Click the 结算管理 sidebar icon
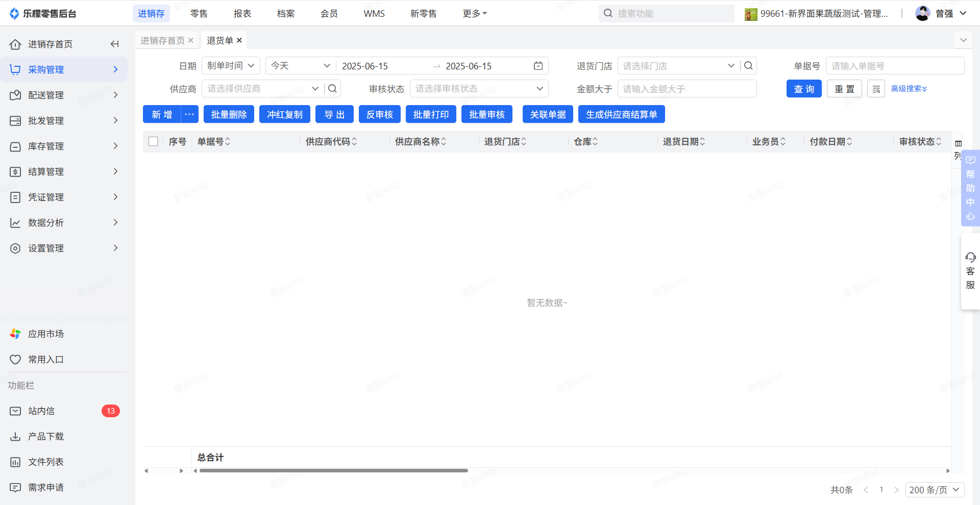Viewport: 980px width, 505px height. (15, 172)
